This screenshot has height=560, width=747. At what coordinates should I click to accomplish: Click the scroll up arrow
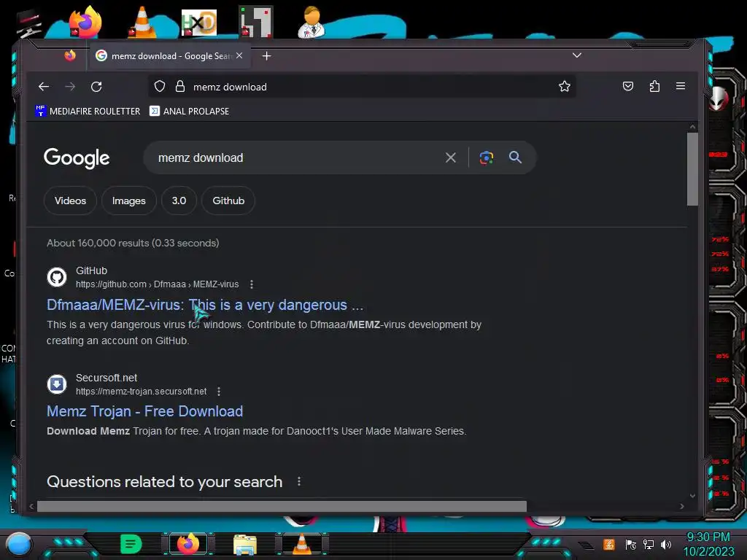(x=692, y=127)
